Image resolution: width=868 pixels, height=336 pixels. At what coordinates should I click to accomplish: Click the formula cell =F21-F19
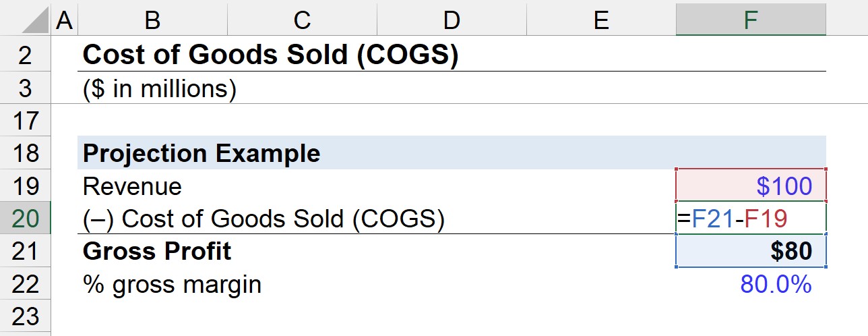[x=751, y=219]
